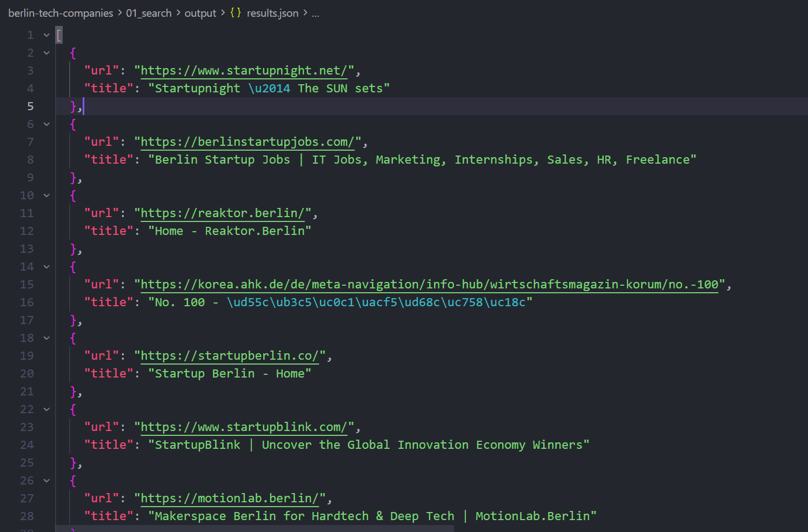Click the opening square bracket on line 1

(x=59, y=35)
